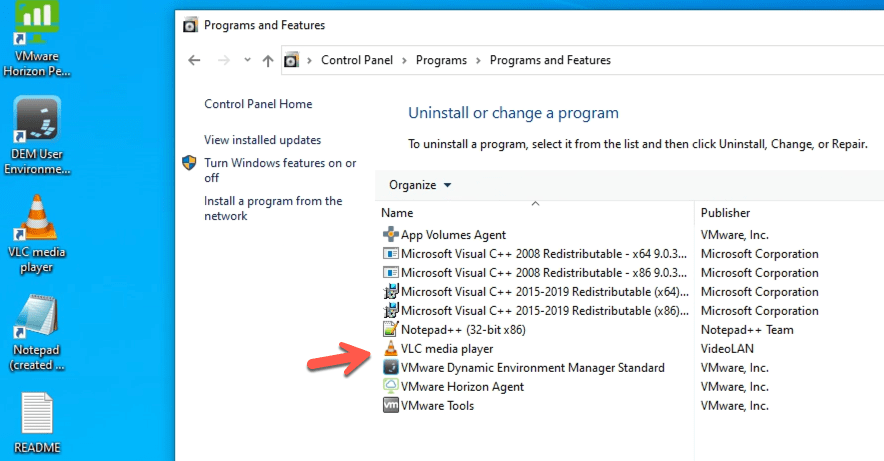This screenshot has height=461, width=884.
Task: Sort programs by Publisher column header
Action: click(x=725, y=213)
